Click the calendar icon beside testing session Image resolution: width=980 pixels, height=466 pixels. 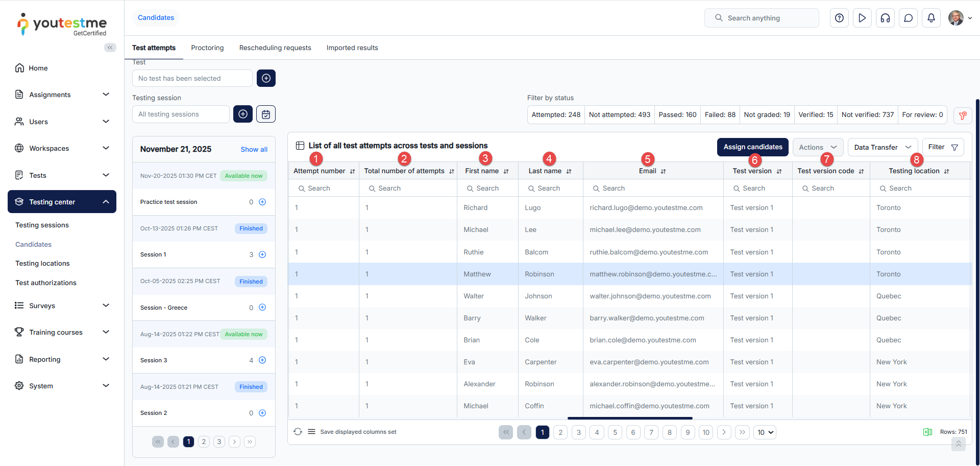click(265, 114)
